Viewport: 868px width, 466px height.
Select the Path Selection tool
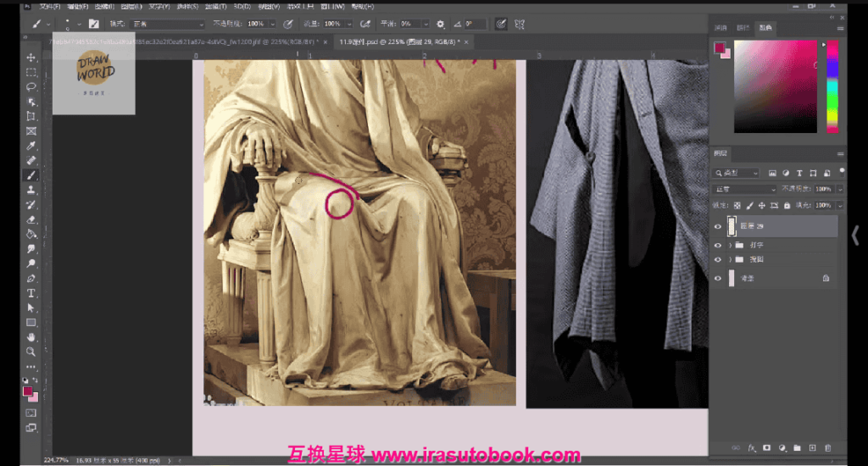tap(31, 308)
